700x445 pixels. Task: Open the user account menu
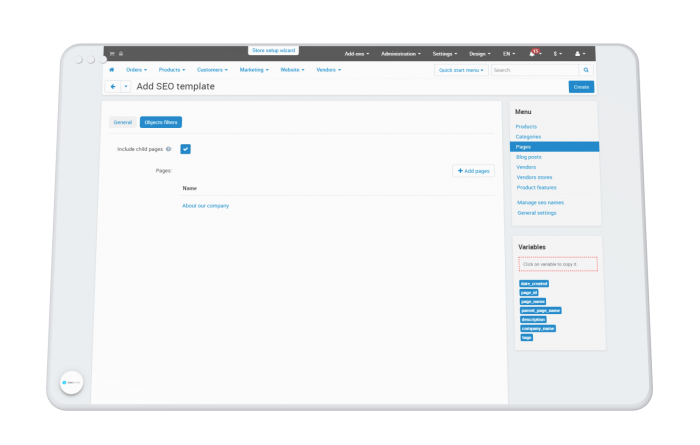pos(580,54)
